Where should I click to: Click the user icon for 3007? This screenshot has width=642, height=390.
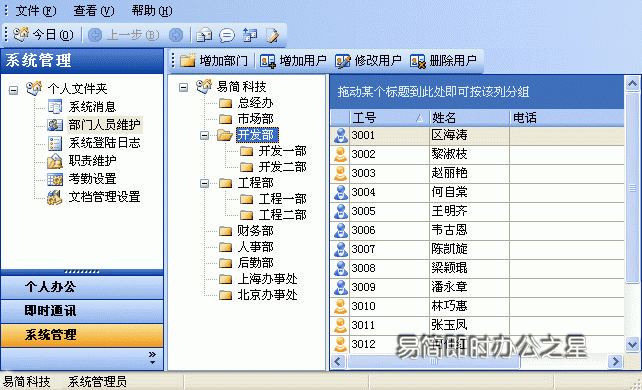(x=340, y=249)
